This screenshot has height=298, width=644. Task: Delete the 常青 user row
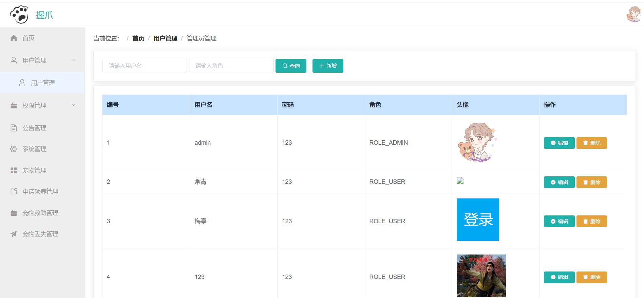pos(592,182)
